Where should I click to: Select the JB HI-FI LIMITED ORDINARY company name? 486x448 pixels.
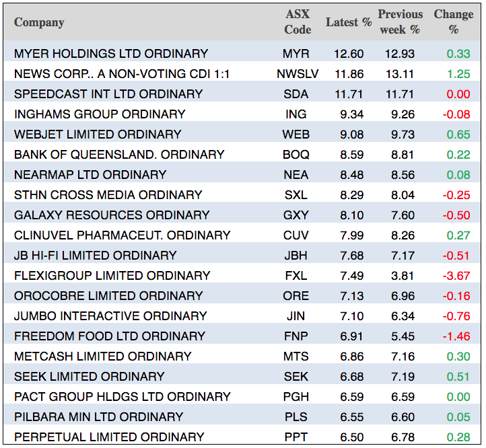coord(95,256)
